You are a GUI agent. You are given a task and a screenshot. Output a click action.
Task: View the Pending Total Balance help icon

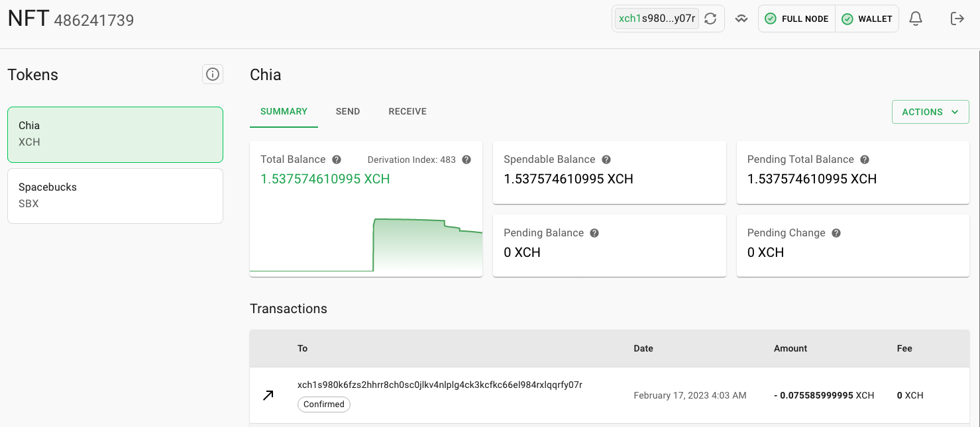[x=864, y=159]
